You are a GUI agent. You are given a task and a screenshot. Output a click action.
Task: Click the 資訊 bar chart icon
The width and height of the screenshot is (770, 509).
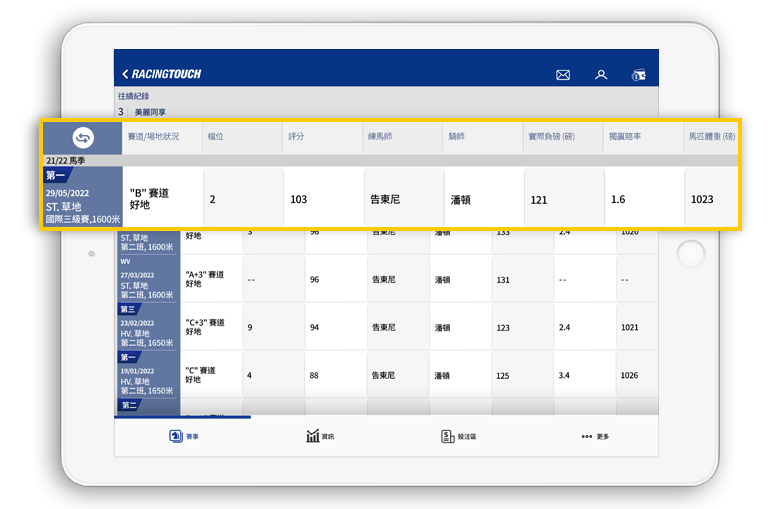tap(319, 436)
